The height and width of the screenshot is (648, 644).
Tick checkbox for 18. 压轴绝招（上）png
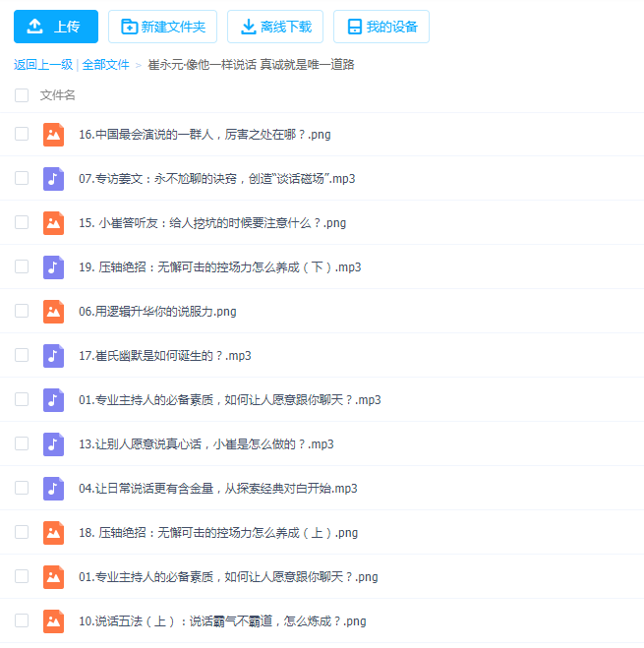pyautogui.click(x=22, y=532)
